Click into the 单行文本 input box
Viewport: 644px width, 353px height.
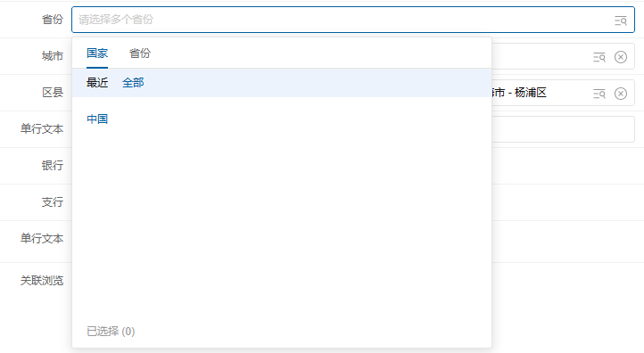click(563, 129)
